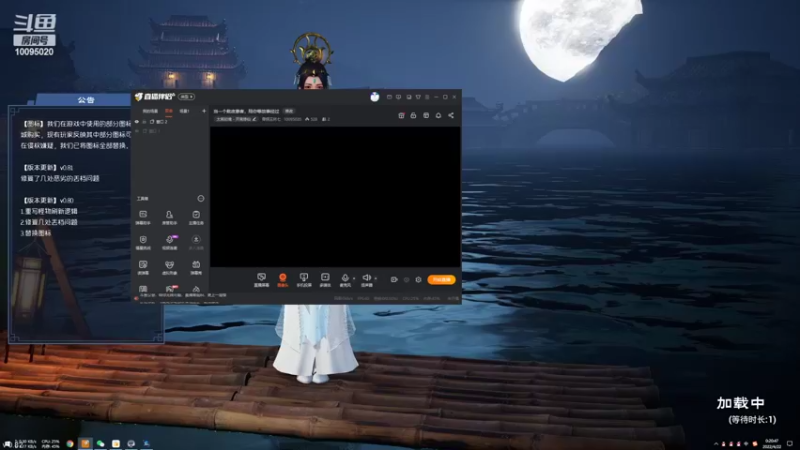Viewport: 800px width, 450px height.
Task: Click the WeChat icon on the Windows taskbar
Action: point(101,444)
